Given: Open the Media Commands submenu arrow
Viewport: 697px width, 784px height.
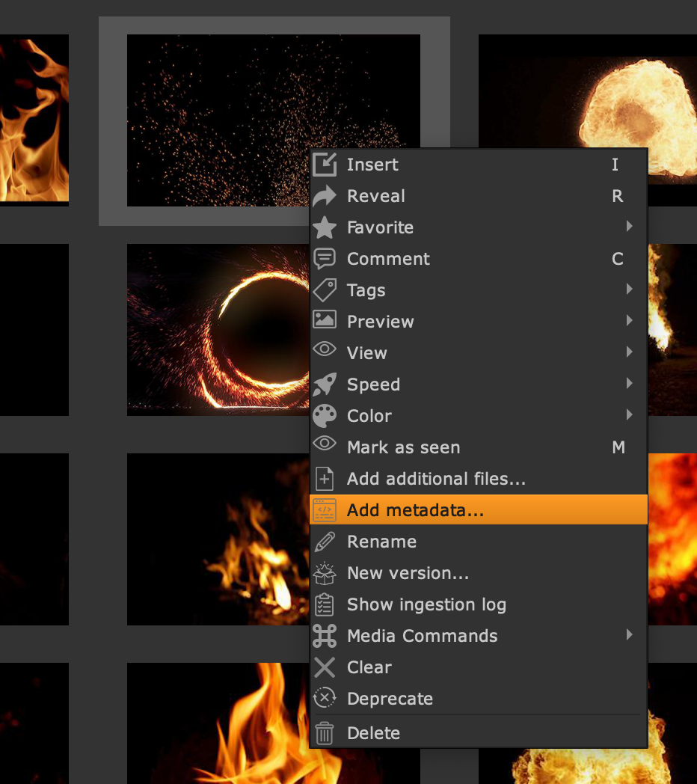Looking at the screenshot, I should (x=630, y=635).
